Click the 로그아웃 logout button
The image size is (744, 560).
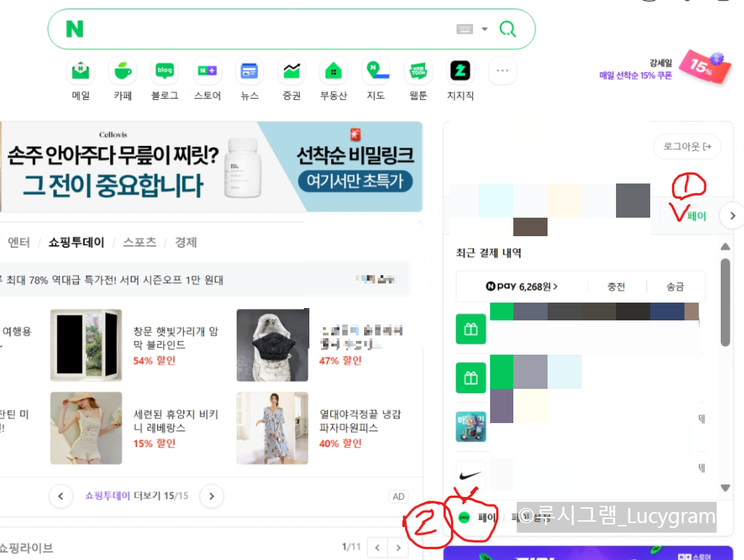pyautogui.click(x=687, y=147)
